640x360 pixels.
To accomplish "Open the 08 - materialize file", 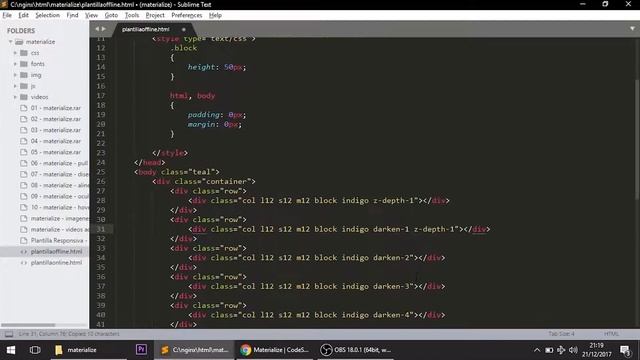I will click(59, 185).
